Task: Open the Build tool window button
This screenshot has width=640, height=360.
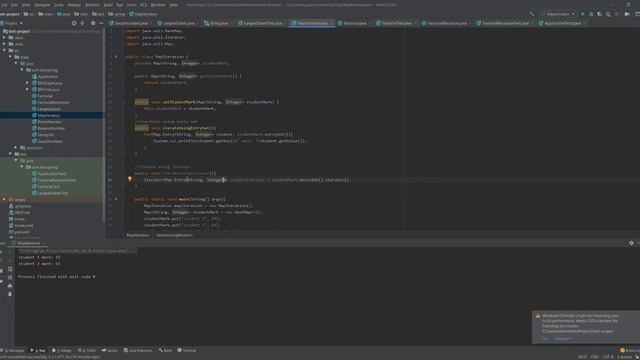Action: click(165, 350)
